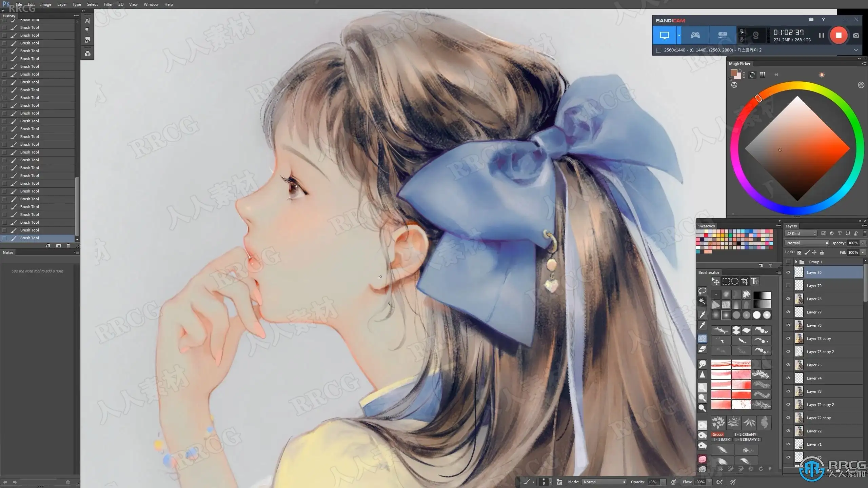Select the Type tool in Brusherator
Viewport: 868px width, 488px height.
[x=755, y=281]
